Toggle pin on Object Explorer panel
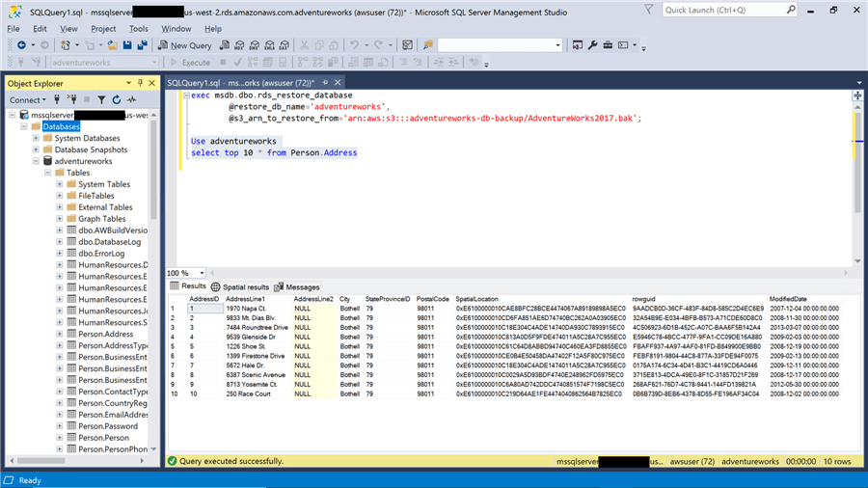Screen dimensions: 868x488 pyautogui.click(x=140, y=84)
